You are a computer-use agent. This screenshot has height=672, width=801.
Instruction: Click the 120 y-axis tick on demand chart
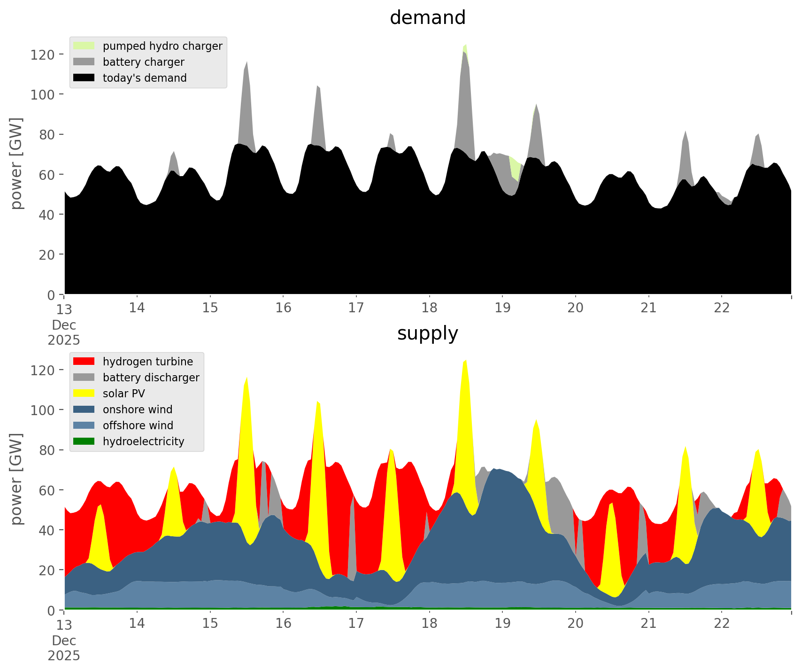(43, 54)
